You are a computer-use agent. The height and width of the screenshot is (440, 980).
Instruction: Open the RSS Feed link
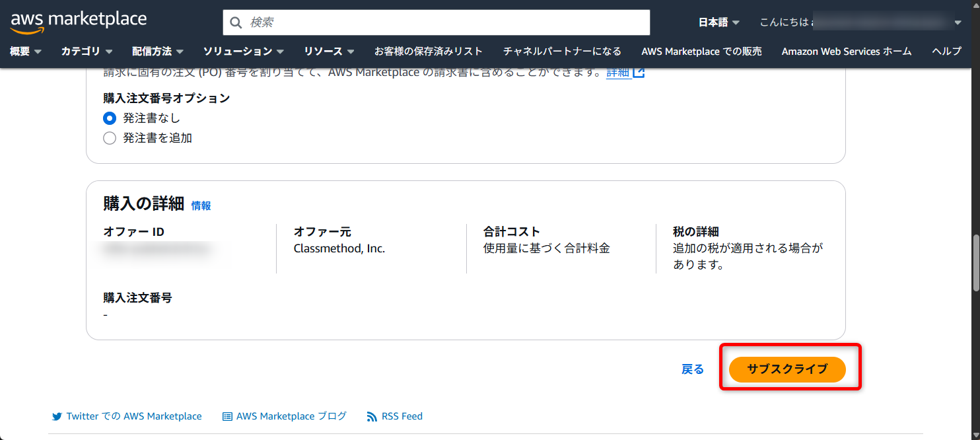(x=402, y=416)
